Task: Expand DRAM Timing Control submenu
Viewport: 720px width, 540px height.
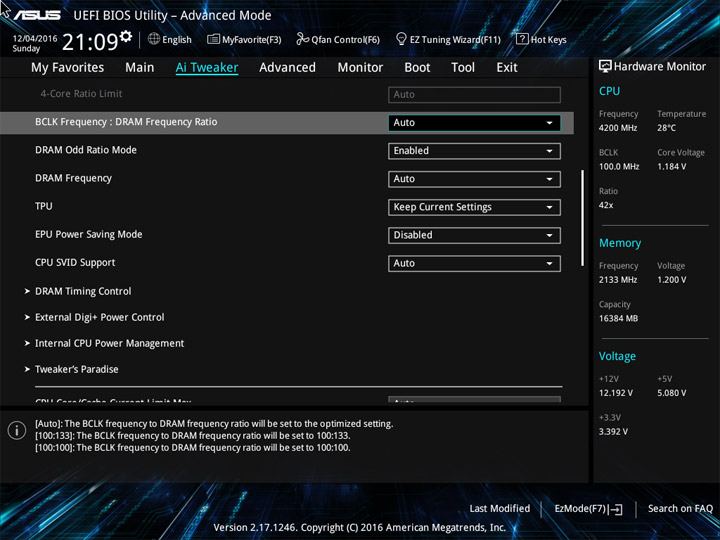Action: pos(83,291)
